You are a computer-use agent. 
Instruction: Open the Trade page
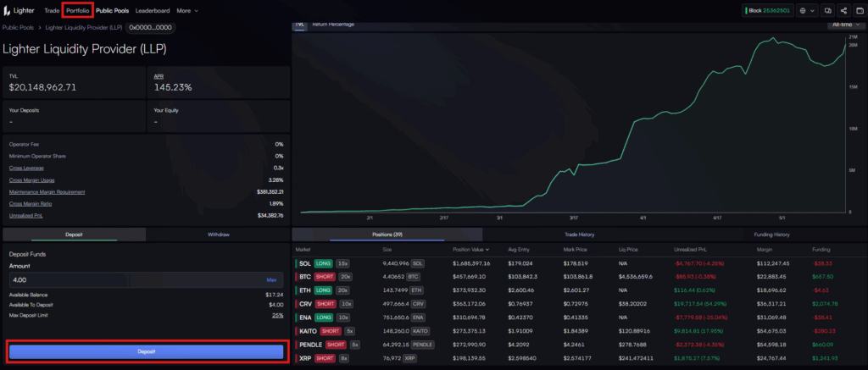click(x=52, y=10)
